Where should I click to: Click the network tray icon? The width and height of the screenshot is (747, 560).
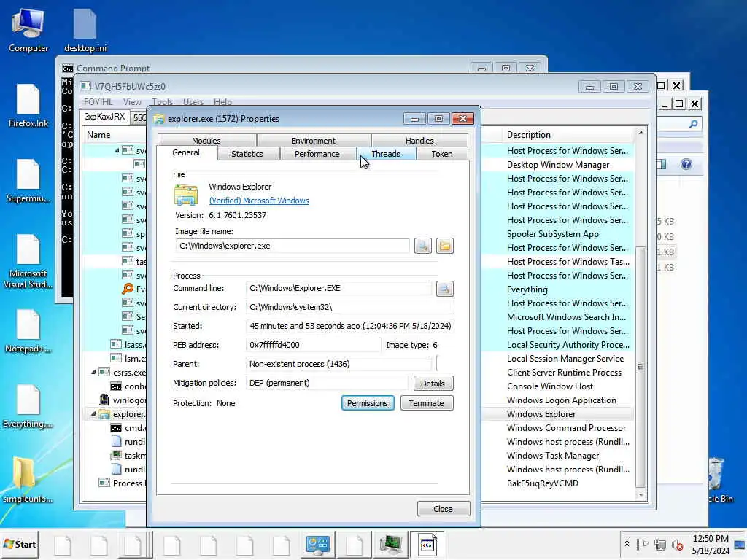659,544
